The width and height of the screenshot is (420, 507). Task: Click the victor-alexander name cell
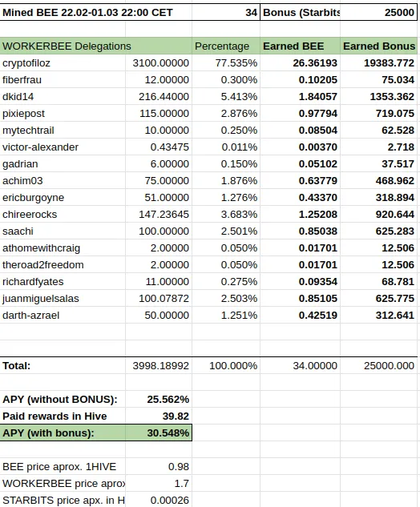[x=63, y=147]
